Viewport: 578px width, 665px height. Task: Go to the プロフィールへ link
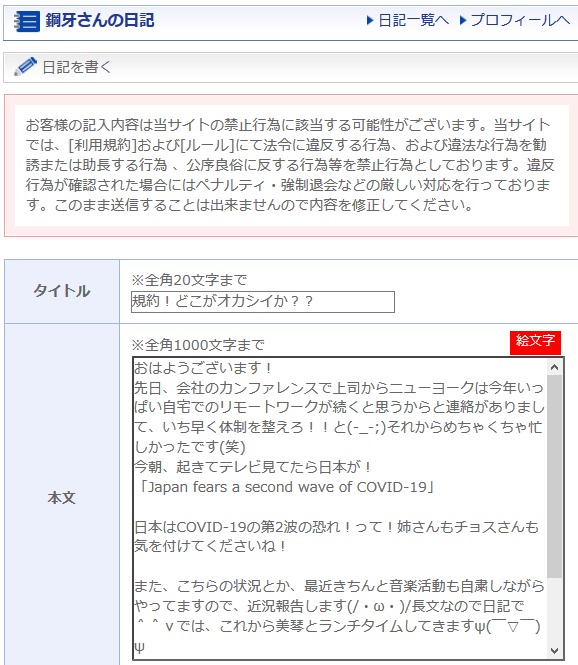[x=520, y=20]
